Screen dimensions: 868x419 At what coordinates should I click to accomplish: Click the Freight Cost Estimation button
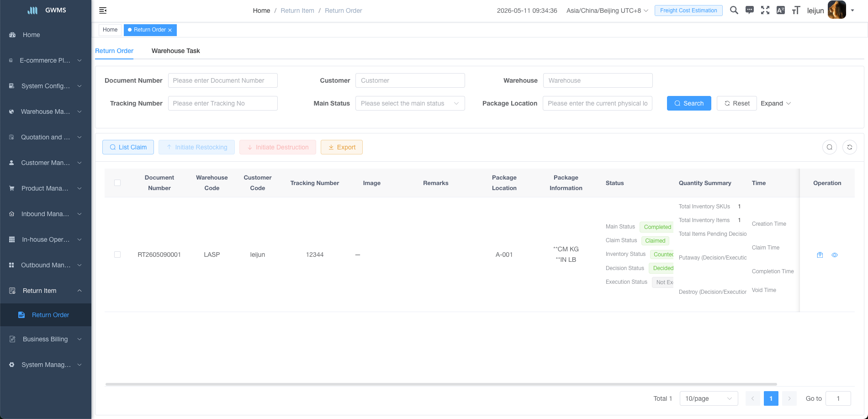pyautogui.click(x=688, y=11)
